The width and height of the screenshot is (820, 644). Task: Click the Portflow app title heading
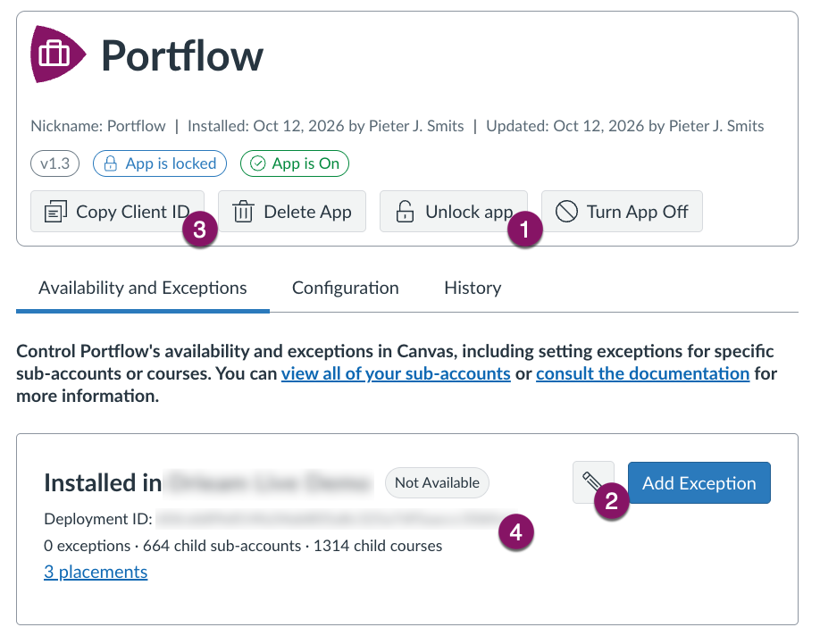pos(182,55)
